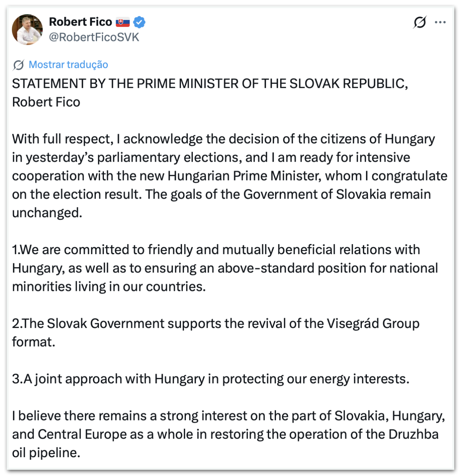Click the Slovak flag emoji beside name
460x476 pixels.
(123, 22)
